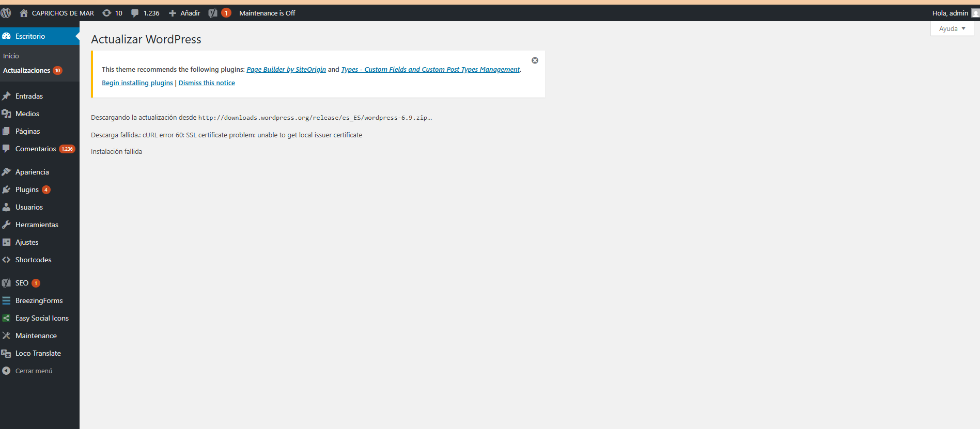Collapse the sidebar with Cerrar menú
Image resolution: width=980 pixels, height=429 pixels.
[34, 371]
